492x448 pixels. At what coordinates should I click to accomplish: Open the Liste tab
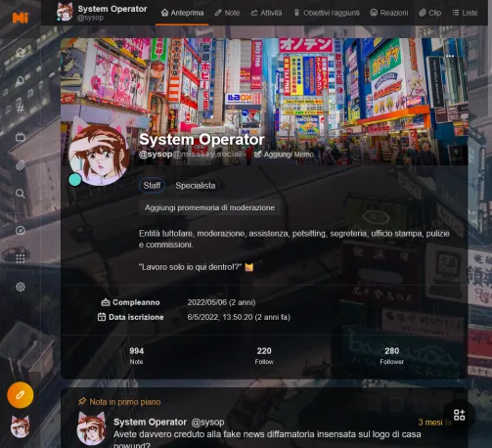point(465,13)
